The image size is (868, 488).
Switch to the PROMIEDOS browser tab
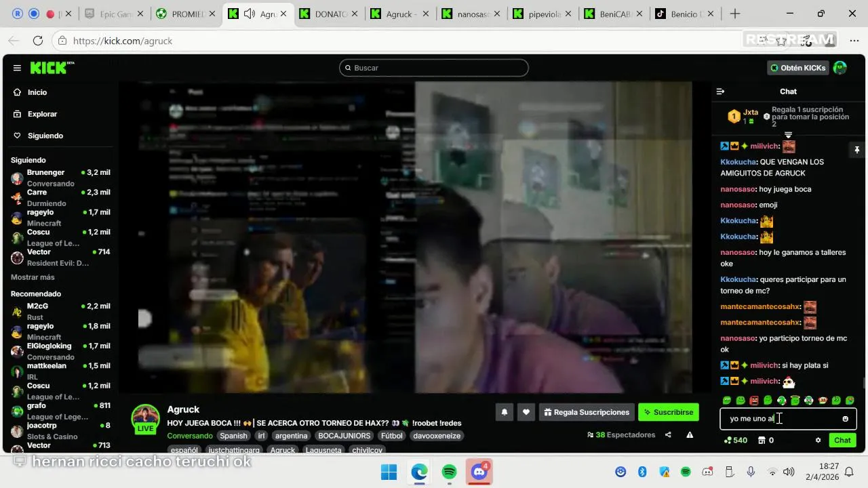(x=185, y=14)
